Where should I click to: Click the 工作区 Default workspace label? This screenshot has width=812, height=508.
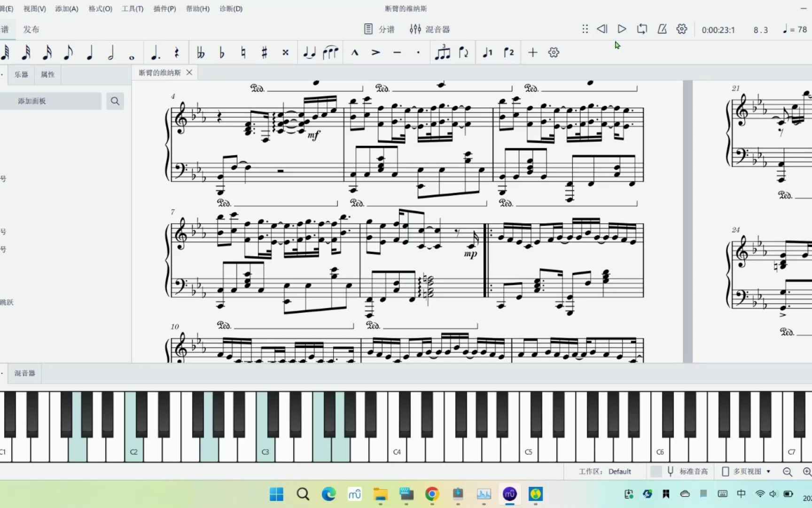click(605, 471)
